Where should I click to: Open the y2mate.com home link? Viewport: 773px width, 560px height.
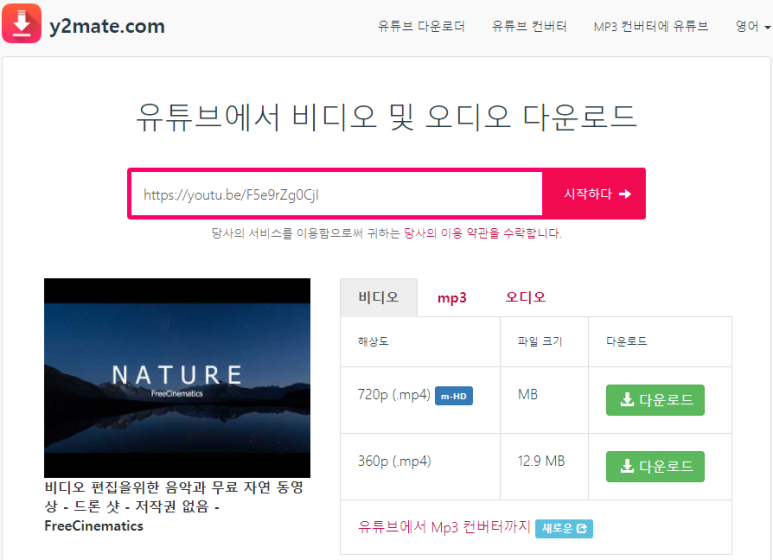click(x=107, y=26)
